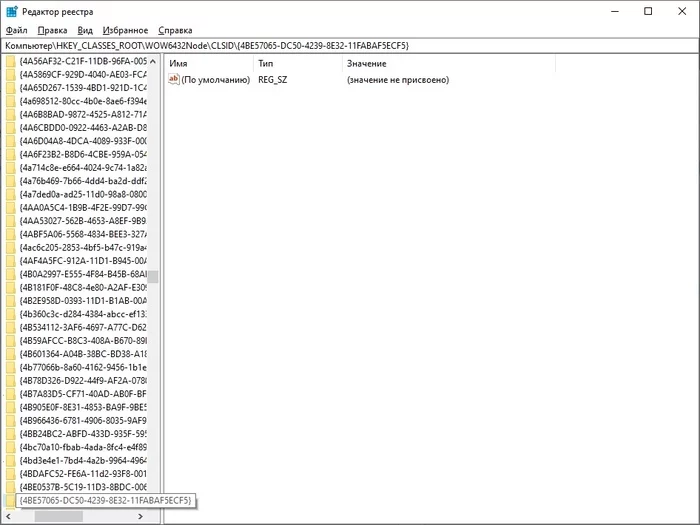
Task: Click the string value icon of (По умолчанию)
Action: (x=174, y=79)
